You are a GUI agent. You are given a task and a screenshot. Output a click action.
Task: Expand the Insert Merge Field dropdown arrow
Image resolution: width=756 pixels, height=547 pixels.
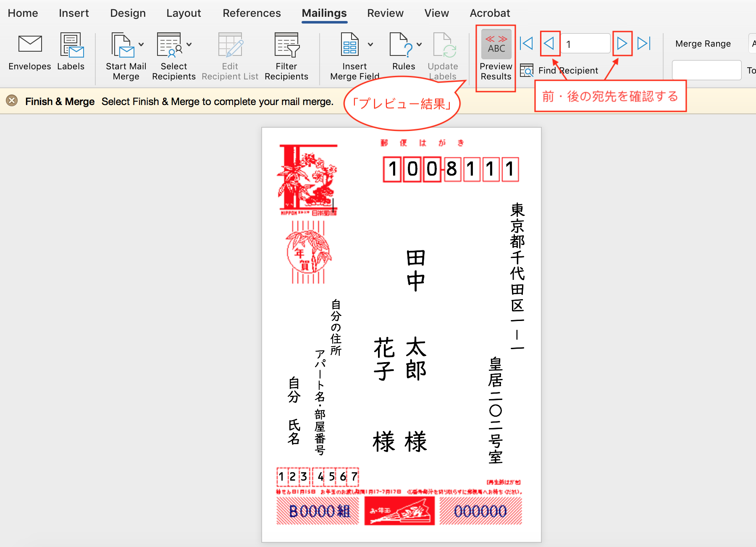[x=370, y=45]
